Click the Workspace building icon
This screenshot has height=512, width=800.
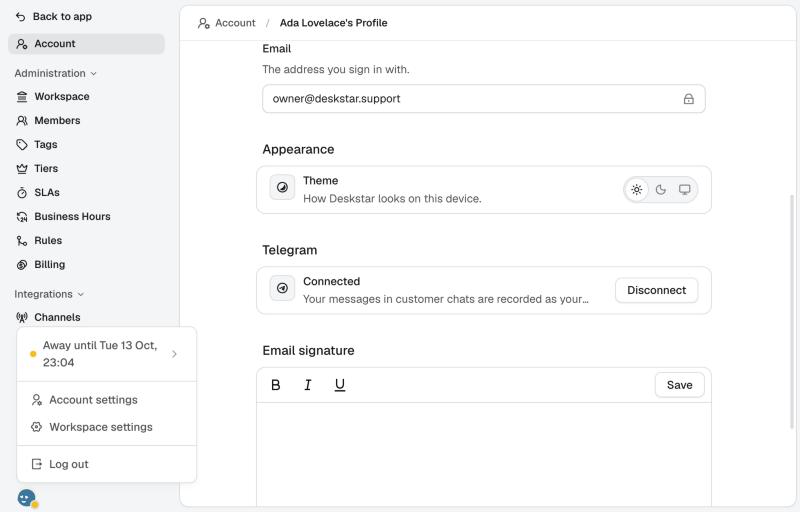click(x=21, y=96)
